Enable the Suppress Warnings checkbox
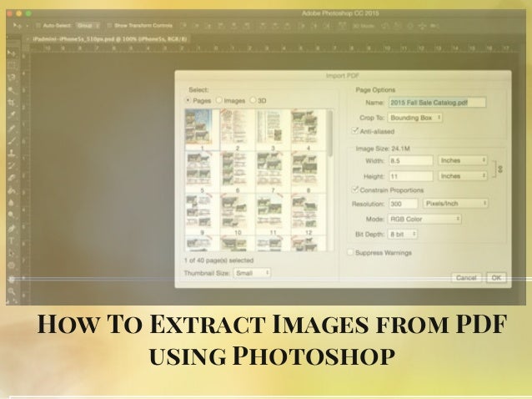The image size is (532, 399). 350,252
